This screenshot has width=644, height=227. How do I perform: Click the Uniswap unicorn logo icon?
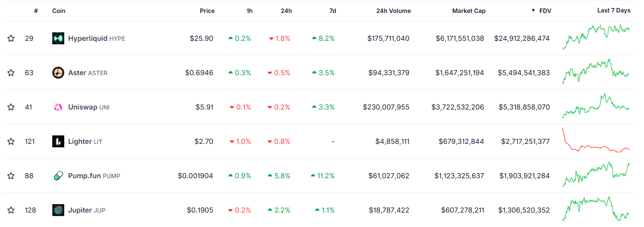(58, 107)
